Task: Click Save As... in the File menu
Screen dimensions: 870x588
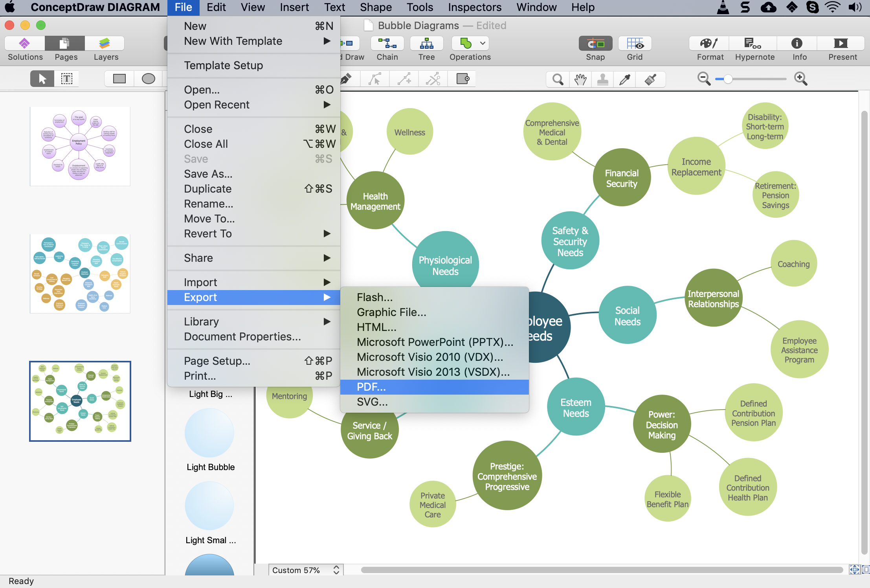Action: (x=208, y=174)
